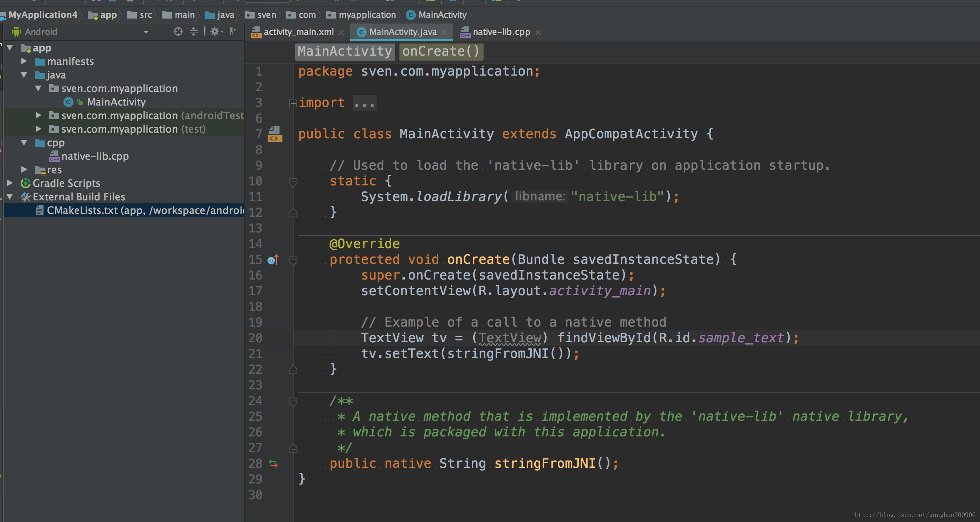Fold the Javadoc comment on line 24

coord(293,401)
